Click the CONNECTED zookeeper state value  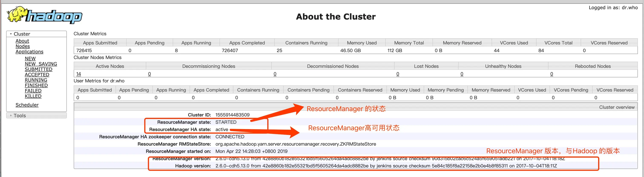tap(230, 137)
